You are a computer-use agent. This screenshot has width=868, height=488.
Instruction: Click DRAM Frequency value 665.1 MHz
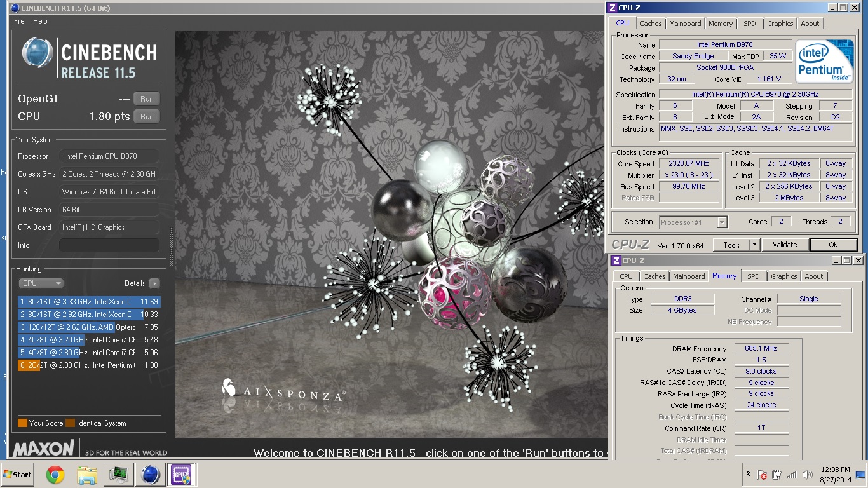pos(761,348)
